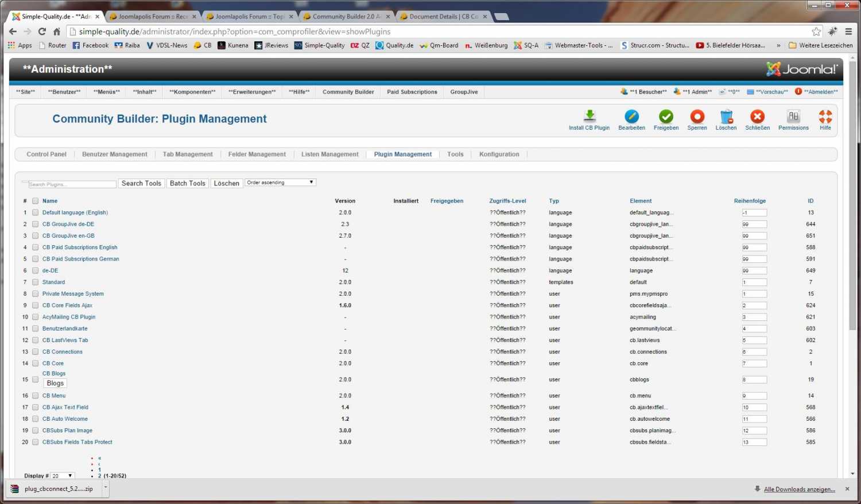The image size is (861, 504).
Task: Click the Search Tools button
Action: coord(141,183)
